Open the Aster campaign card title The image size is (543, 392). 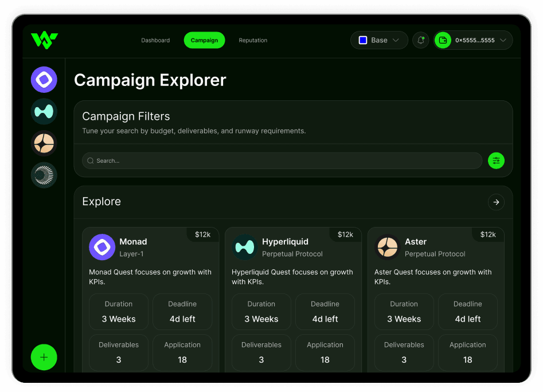(416, 242)
